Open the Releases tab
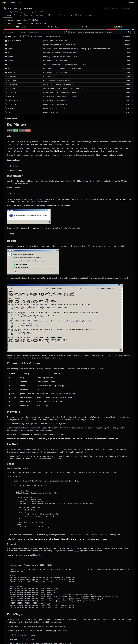 click(x=66, y=15)
